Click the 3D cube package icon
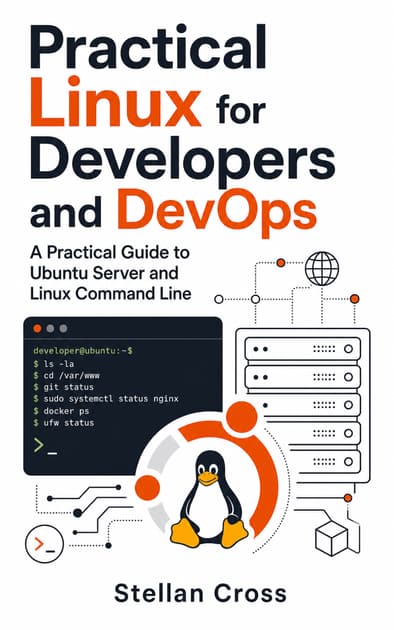Viewport: 394px width, 630px height. [331, 538]
